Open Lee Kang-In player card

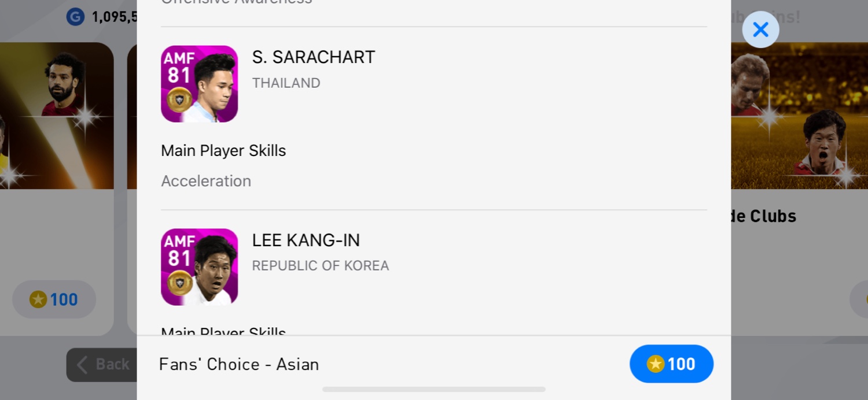[199, 266]
